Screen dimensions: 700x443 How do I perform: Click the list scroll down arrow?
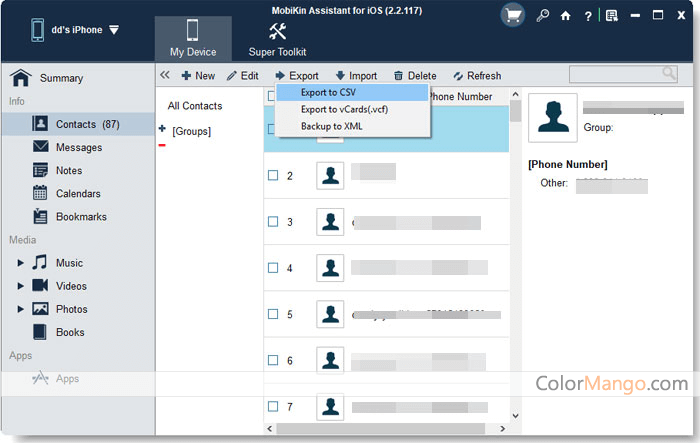(515, 416)
